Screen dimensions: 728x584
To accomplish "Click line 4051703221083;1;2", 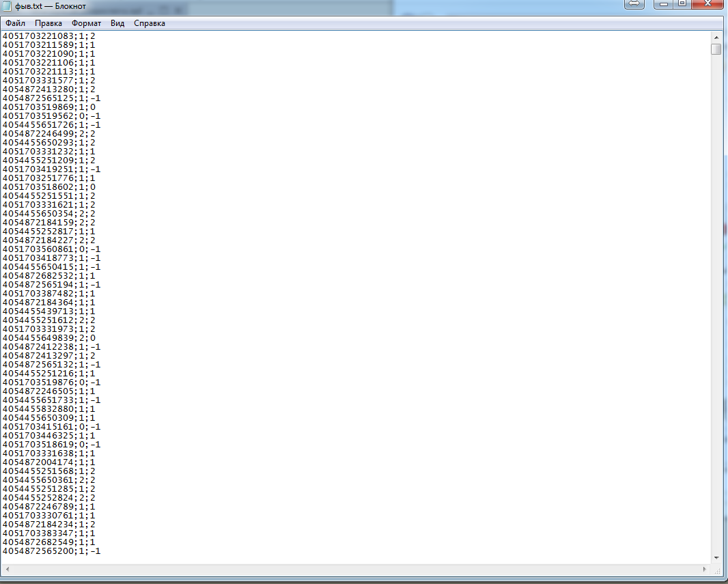I will click(48, 36).
